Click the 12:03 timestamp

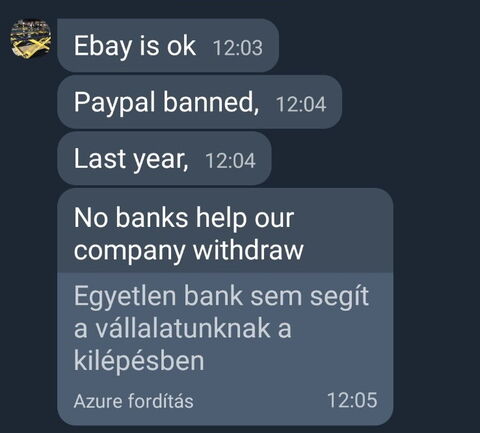point(238,48)
